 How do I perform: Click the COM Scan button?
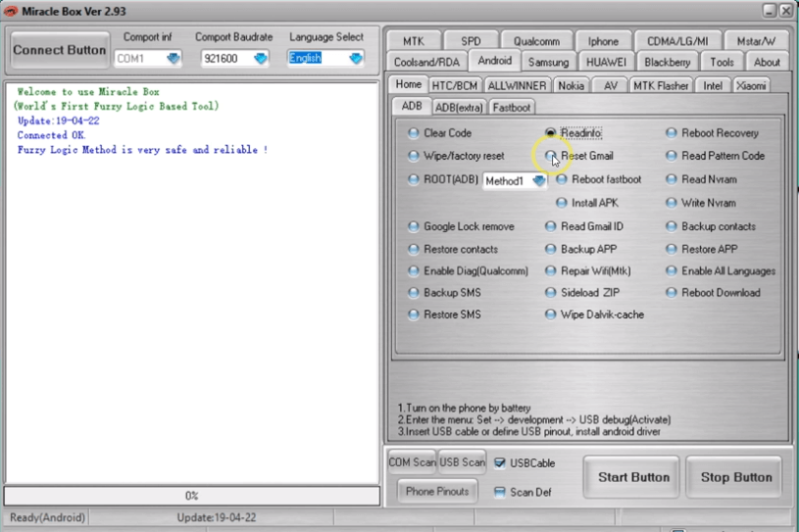[412, 462]
